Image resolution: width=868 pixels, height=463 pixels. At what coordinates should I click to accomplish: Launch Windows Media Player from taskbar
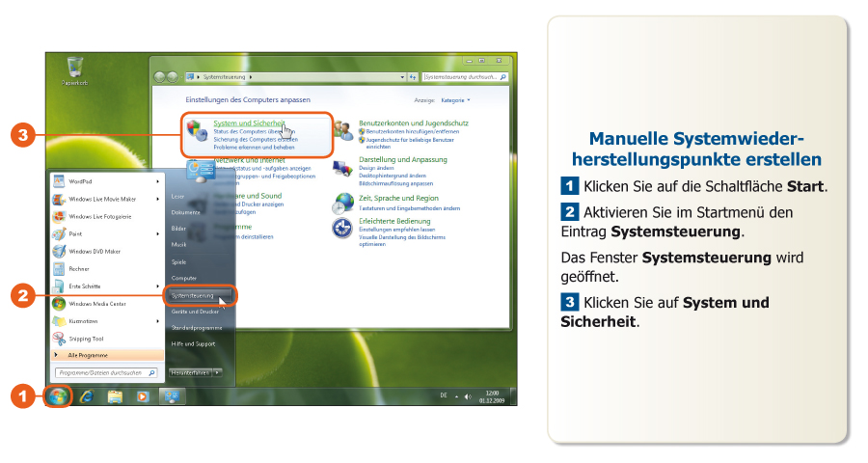click(x=143, y=396)
